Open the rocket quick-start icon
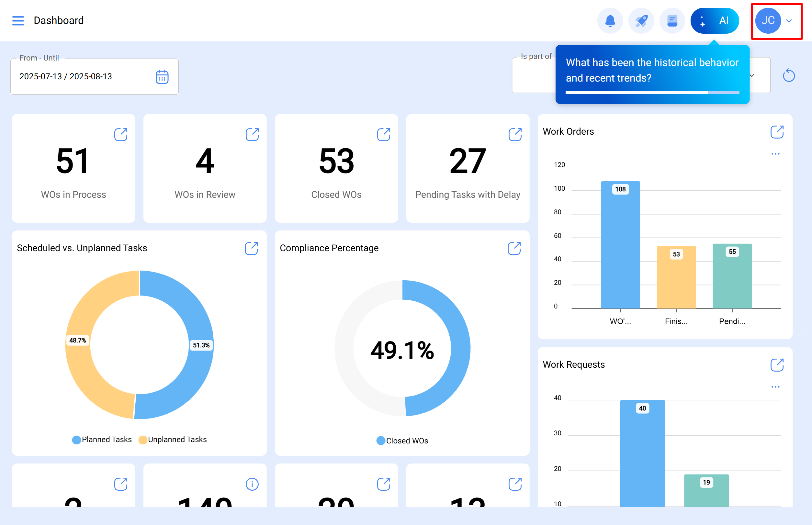The height and width of the screenshot is (525, 812). [x=641, y=21]
